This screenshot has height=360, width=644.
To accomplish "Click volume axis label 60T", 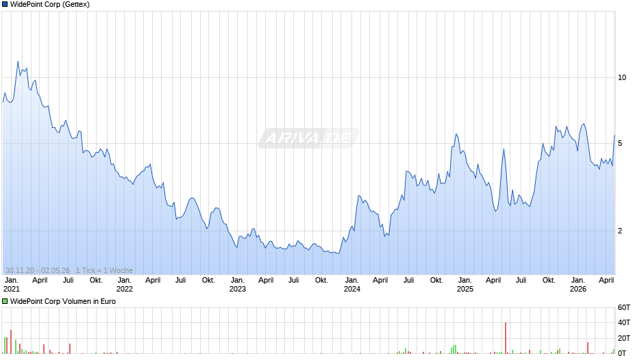I will [x=624, y=307].
